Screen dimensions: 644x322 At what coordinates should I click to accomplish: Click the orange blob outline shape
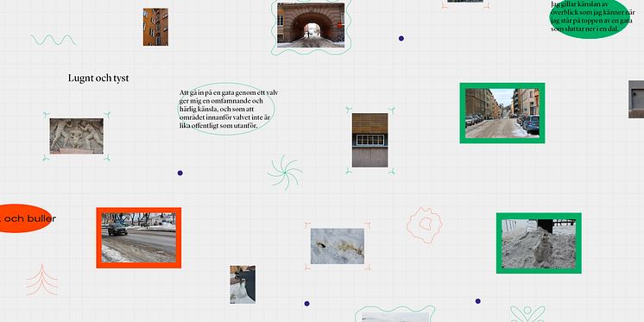click(x=424, y=225)
